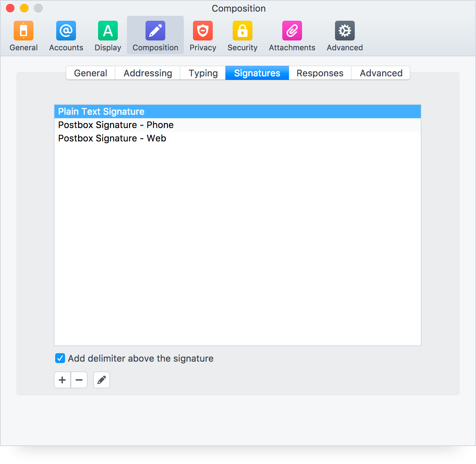476x464 pixels.
Task: Select Postbox Signature - Phone in list
Action: (116, 125)
